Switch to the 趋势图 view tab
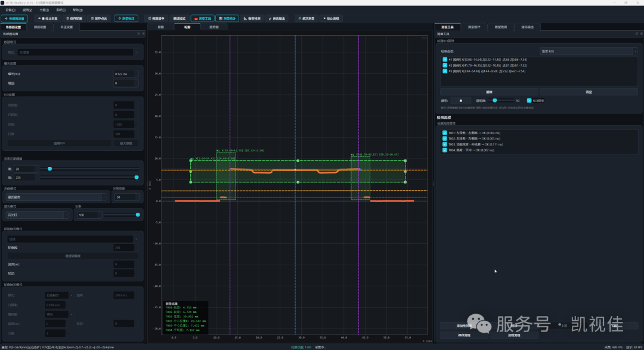This screenshot has height=350, width=644. pos(214,27)
